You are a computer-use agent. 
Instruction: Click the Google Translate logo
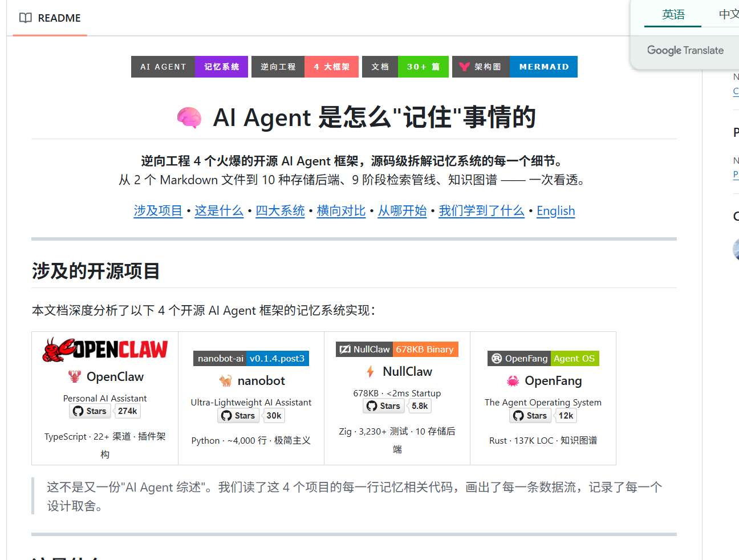pyautogui.click(x=685, y=50)
